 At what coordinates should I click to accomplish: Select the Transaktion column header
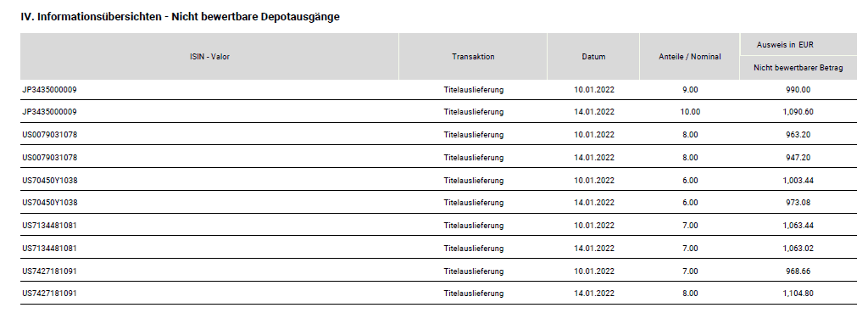click(x=473, y=57)
